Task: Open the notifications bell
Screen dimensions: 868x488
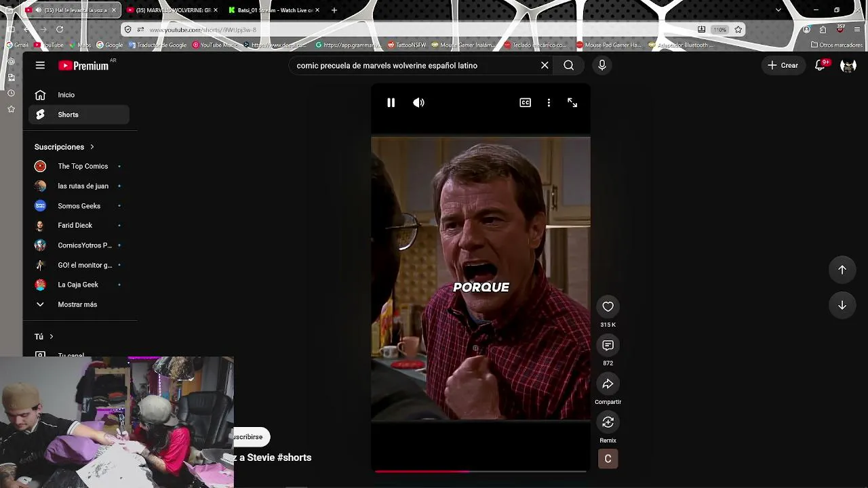Action: (820, 65)
